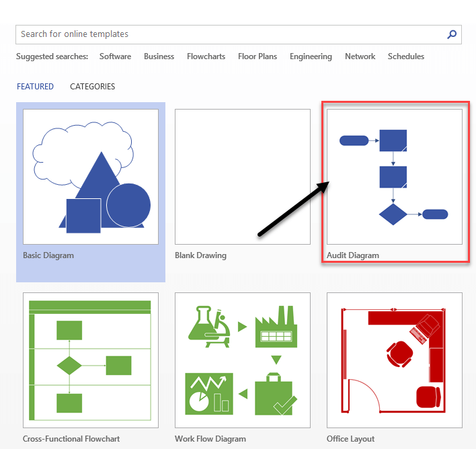Viewport: 476px width, 449px height.
Task: Select Schedules suggested search link
Action: (x=406, y=56)
